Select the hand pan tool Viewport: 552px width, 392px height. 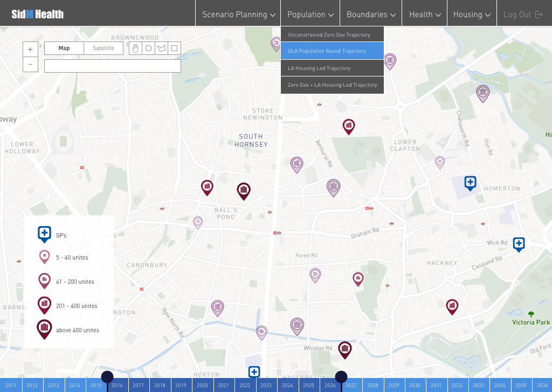pos(135,48)
